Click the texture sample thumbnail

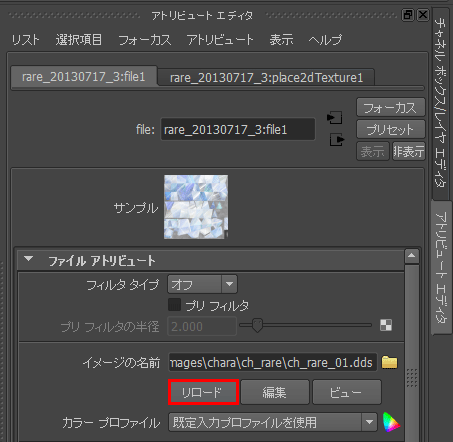tap(196, 207)
